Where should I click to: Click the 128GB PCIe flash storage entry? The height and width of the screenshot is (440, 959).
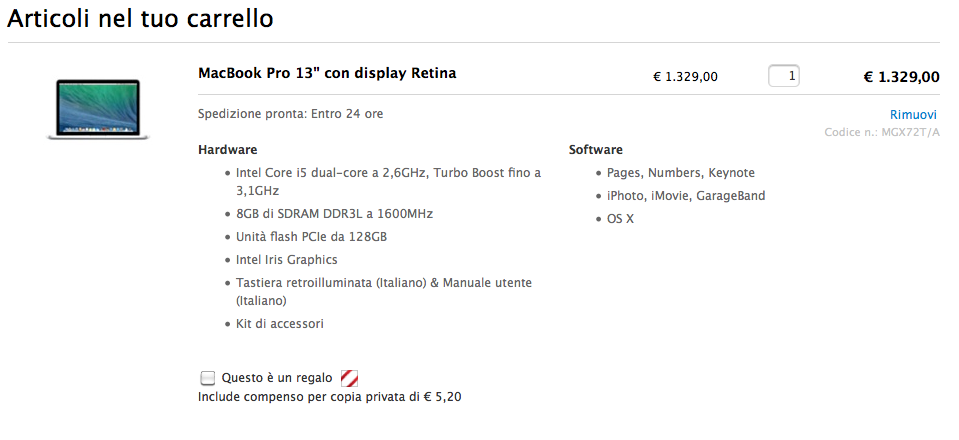(311, 237)
